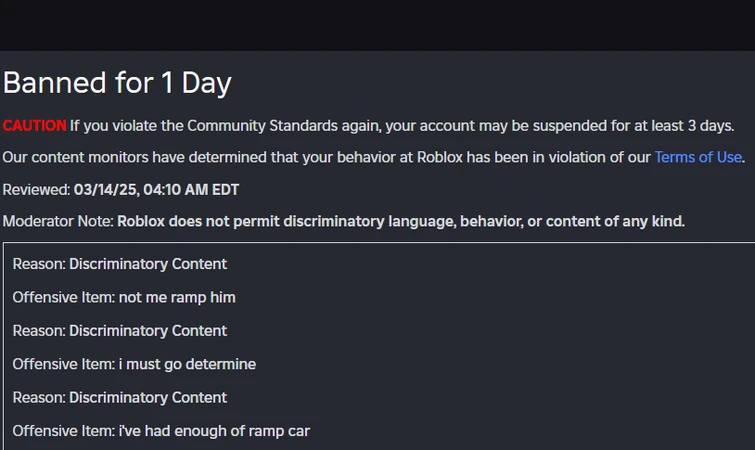
Task: Click the "Reviewed:" label
Action: click(35, 189)
